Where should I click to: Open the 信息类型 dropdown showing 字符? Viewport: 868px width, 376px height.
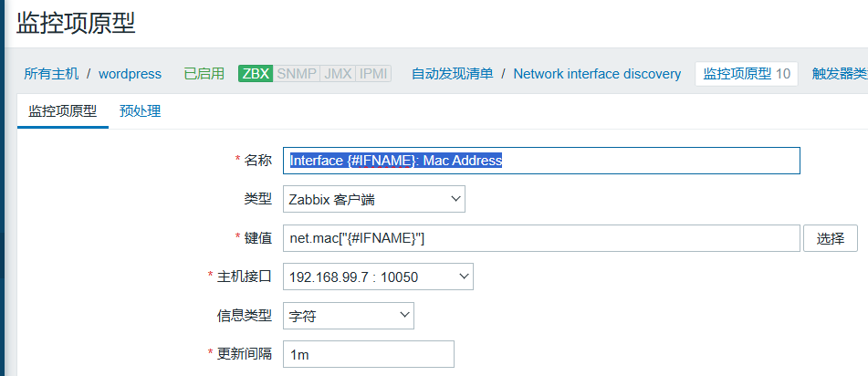[348, 316]
